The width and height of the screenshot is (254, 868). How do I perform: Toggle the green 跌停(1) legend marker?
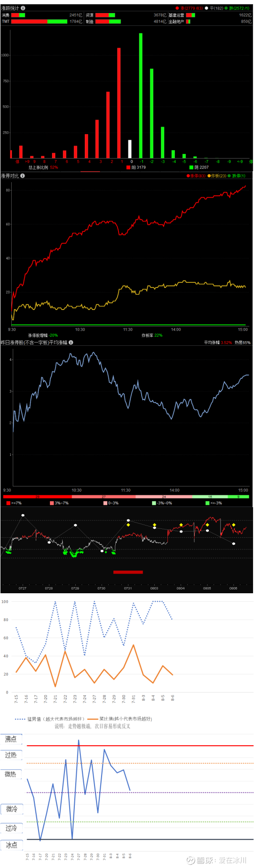tap(230, 176)
